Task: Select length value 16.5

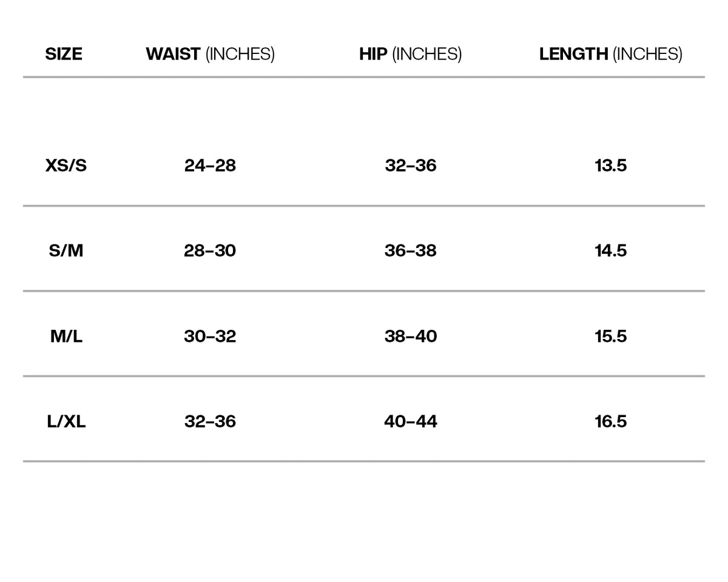Action: (x=611, y=421)
